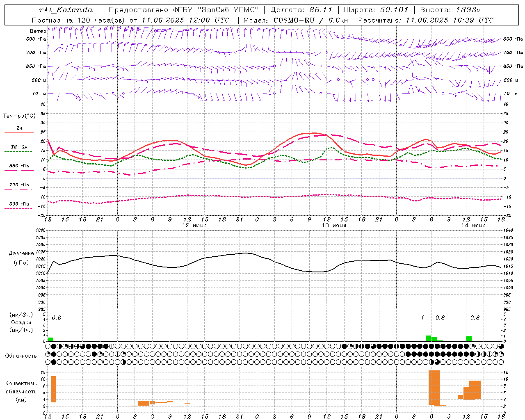Click the 850 гПа temperature legend entry
This screenshot has width=525, height=420.
tap(19, 166)
